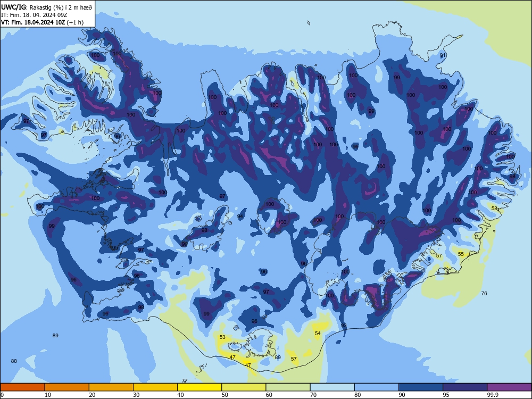Viewport: 532px width, 399px height.
Task: Click the legend tick label '70'
Action: (313, 395)
